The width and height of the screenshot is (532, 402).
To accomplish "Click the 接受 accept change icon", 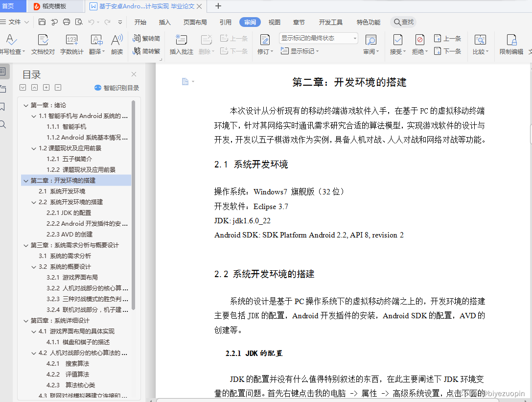I will (397, 40).
